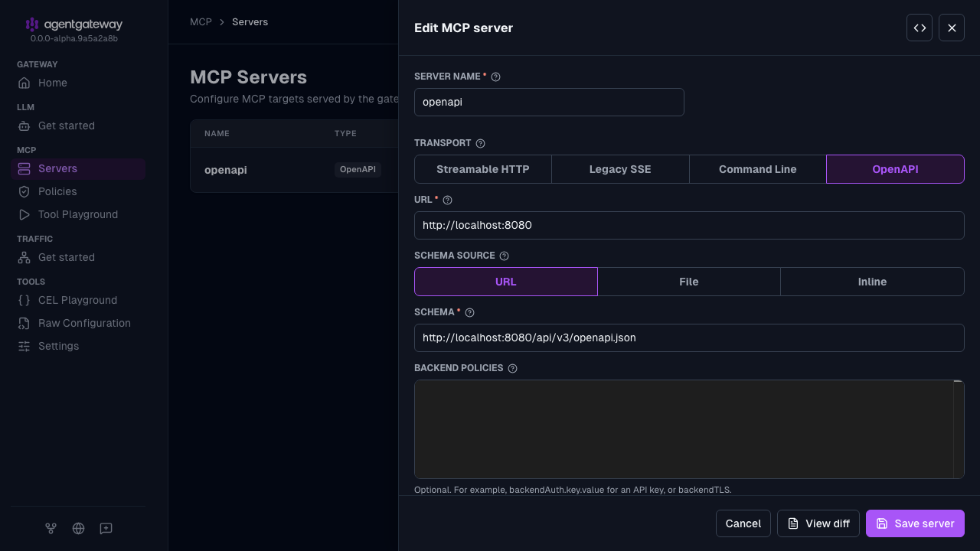
Task: Click View diff button
Action: point(818,523)
